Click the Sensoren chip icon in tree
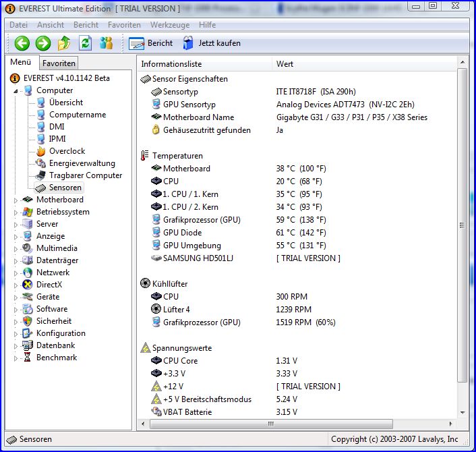This screenshot has width=476, height=452. pyautogui.click(x=40, y=188)
